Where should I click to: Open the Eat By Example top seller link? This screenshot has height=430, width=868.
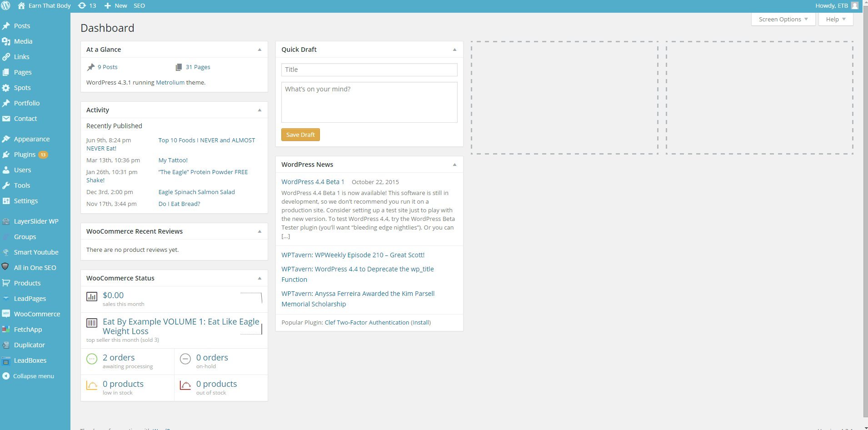181,326
